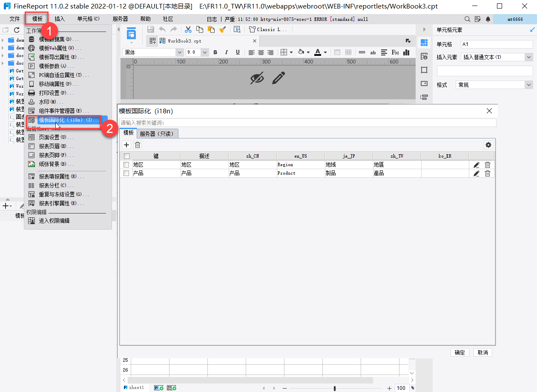Click the refresh icon in file panel
537x392 pixels.
[17, 30]
